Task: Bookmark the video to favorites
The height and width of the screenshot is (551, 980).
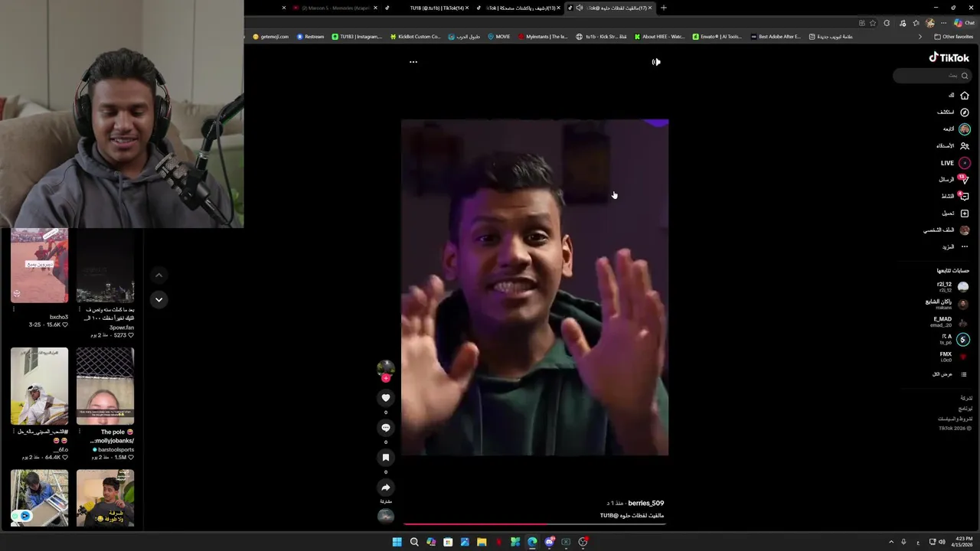Action: coord(386,458)
